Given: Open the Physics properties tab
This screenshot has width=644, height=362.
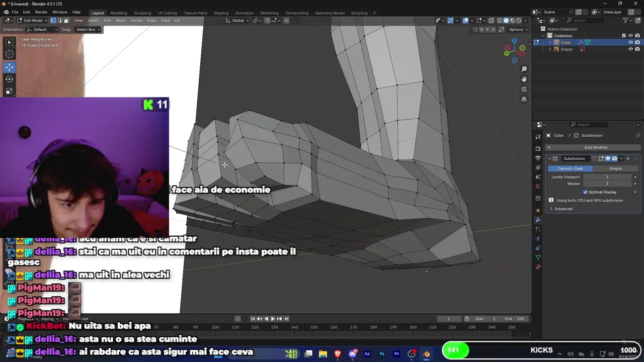Looking at the screenshot, I should (x=538, y=239).
